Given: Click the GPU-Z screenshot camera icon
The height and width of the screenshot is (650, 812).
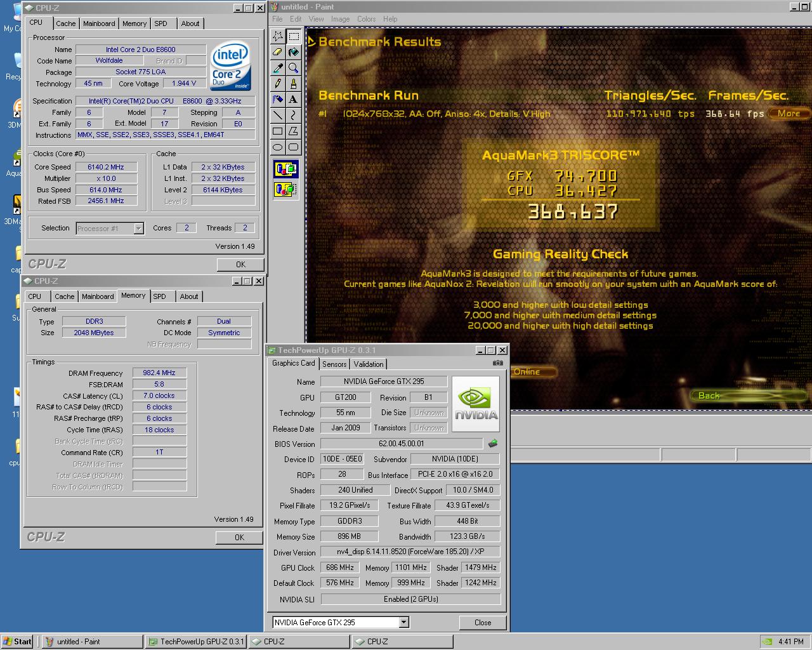Looking at the screenshot, I should pos(498,363).
